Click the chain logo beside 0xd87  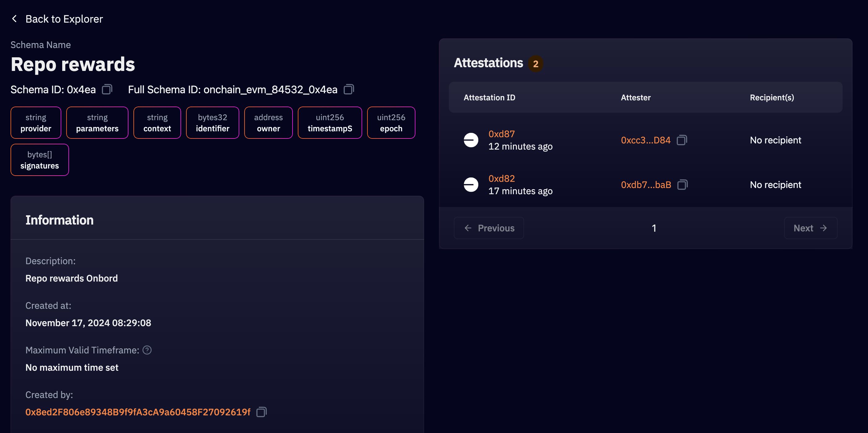click(x=471, y=140)
